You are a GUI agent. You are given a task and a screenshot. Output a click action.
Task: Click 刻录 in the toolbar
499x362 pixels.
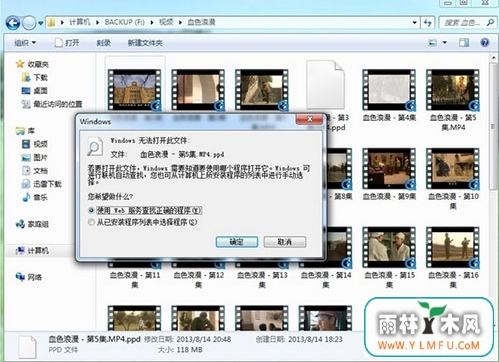(104, 43)
